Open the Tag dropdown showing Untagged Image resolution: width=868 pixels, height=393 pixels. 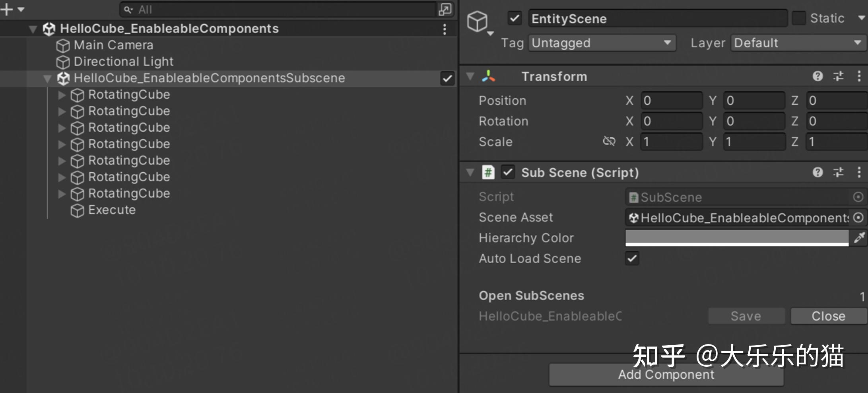[x=601, y=43]
